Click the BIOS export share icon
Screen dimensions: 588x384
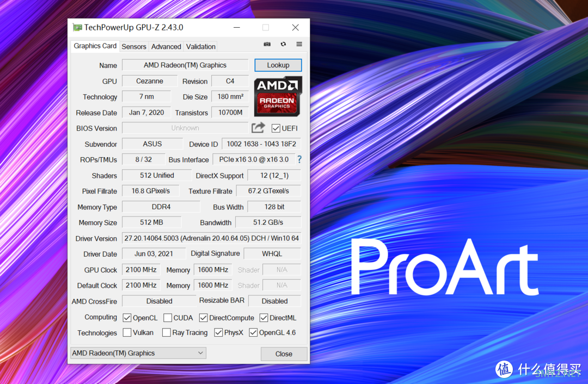(x=258, y=128)
